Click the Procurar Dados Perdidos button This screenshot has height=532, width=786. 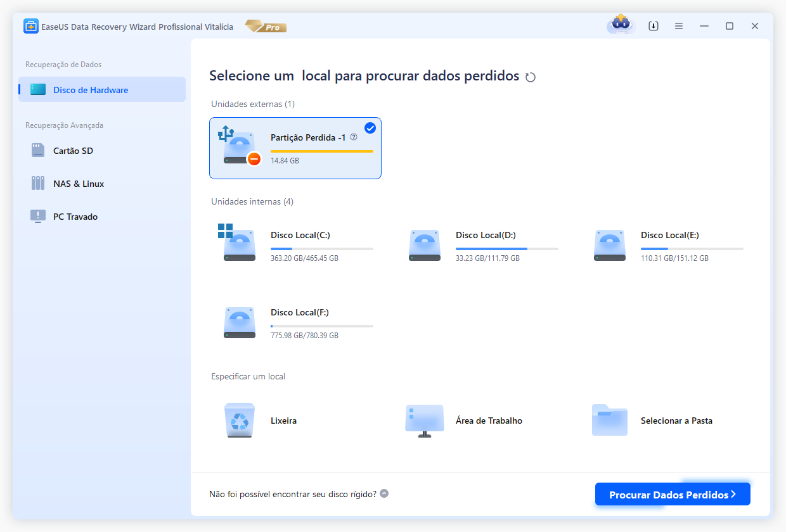click(672, 493)
